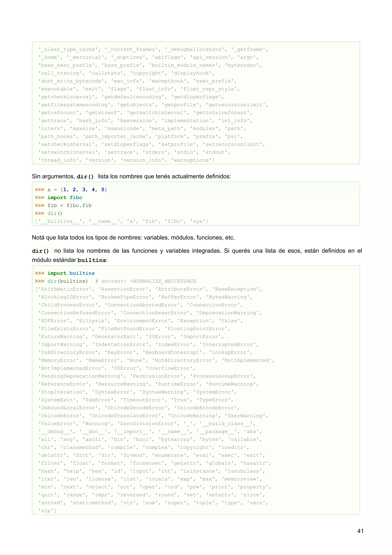Click 'PendingDeprecationWarning' in the list
392x555 pixels.
tap(81, 376)
